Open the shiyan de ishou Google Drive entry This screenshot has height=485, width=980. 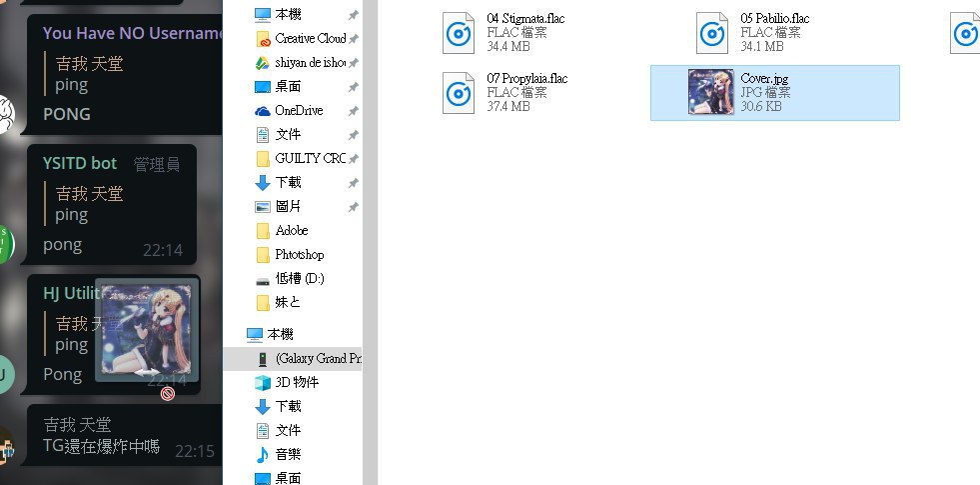(x=310, y=63)
